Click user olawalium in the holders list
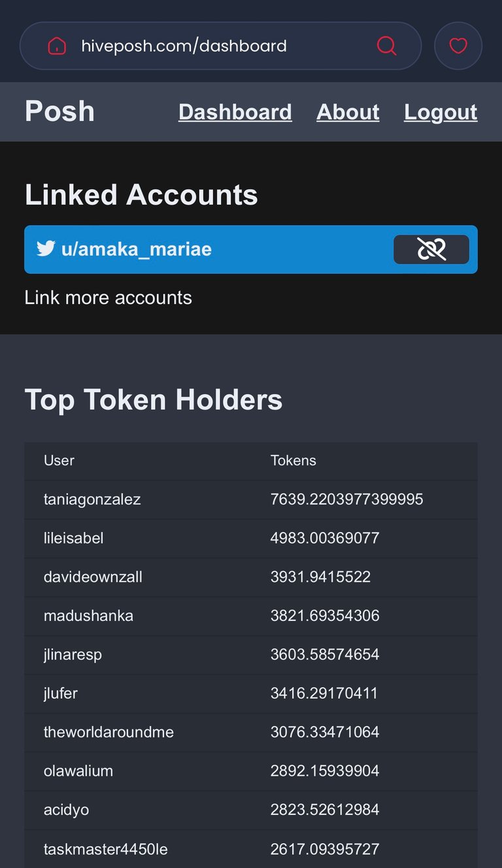The width and height of the screenshot is (502, 868). pos(78,771)
